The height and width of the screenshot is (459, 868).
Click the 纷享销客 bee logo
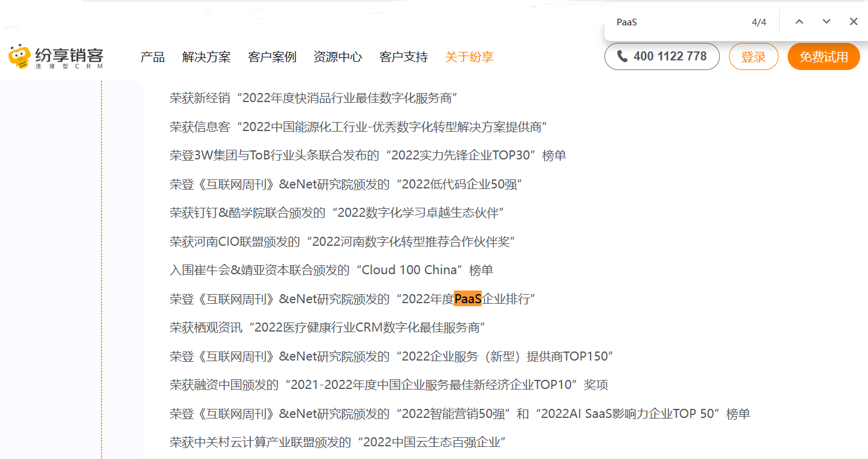click(x=56, y=57)
